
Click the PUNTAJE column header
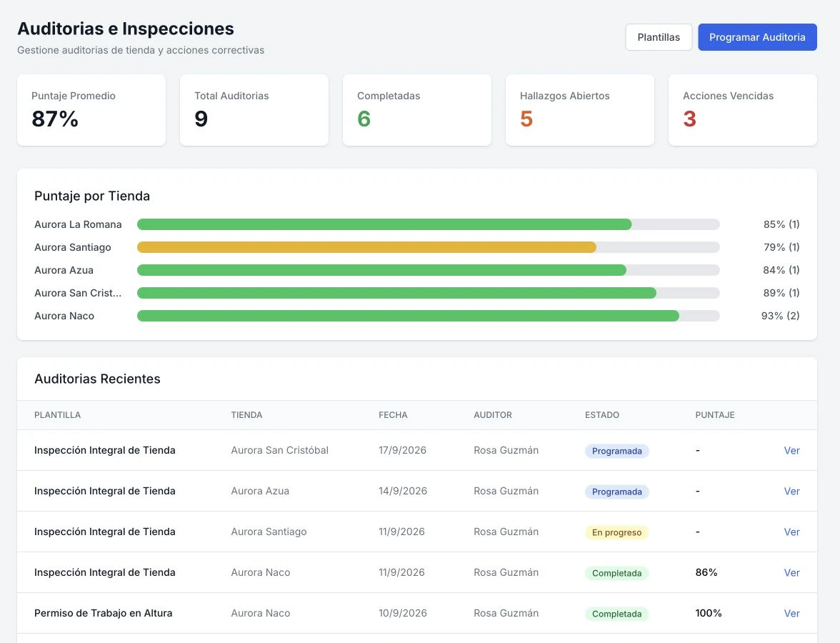click(715, 415)
